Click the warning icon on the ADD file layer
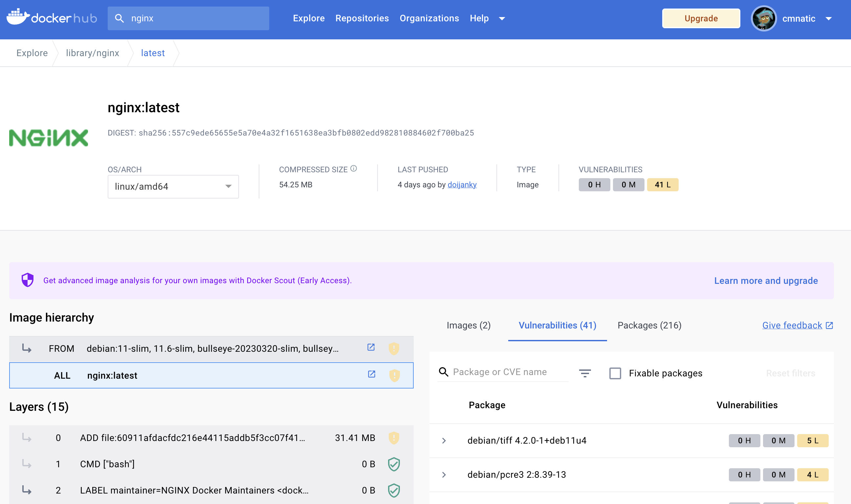The image size is (851, 504). [x=394, y=437]
